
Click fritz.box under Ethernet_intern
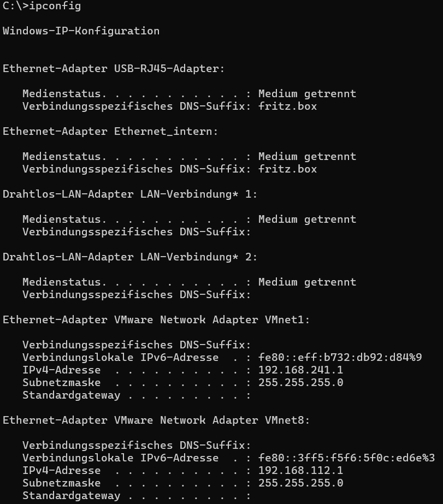point(288,169)
